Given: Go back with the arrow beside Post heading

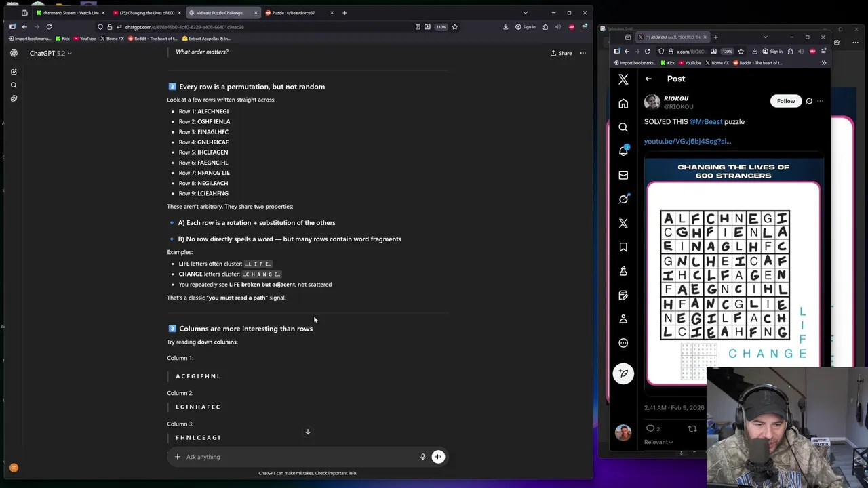Looking at the screenshot, I should (x=648, y=79).
